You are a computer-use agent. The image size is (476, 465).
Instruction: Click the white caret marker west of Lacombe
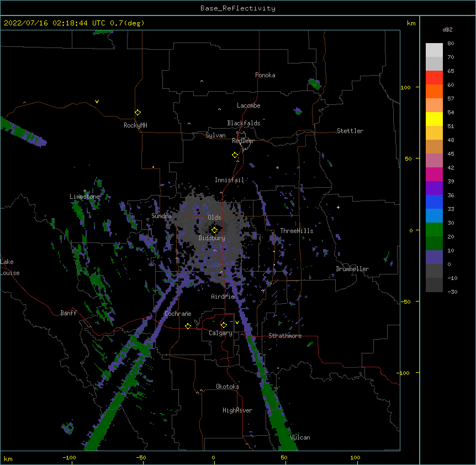pyautogui.click(x=219, y=109)
